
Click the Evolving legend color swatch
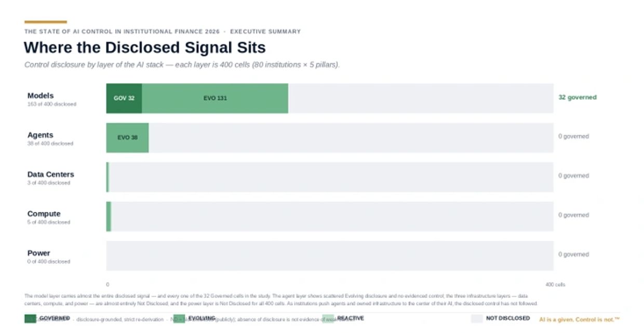point(179,318)
